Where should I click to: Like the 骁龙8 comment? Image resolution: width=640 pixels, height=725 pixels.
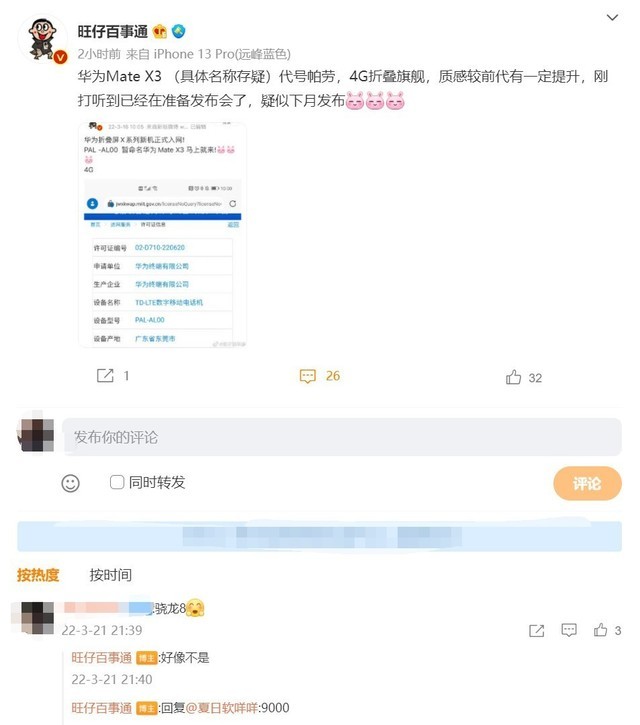tap(600, 629)
